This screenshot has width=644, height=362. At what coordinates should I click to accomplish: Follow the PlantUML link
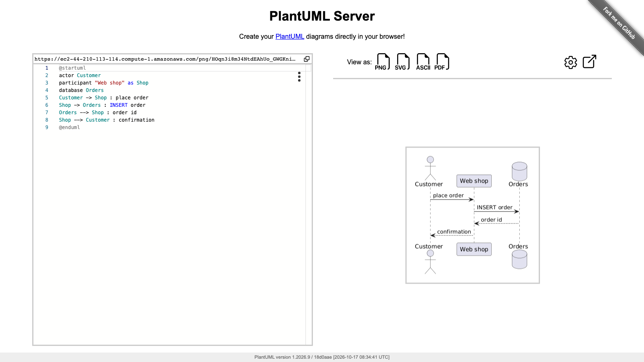(x=290, y=36)
